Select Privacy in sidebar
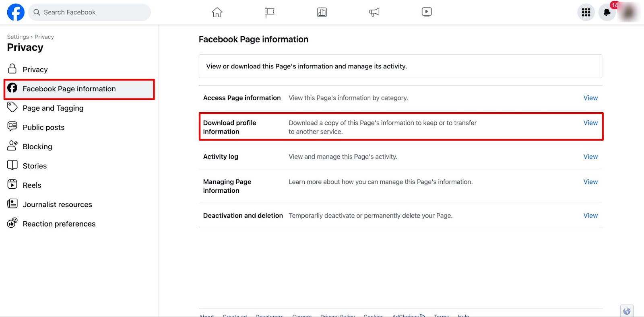The image size is (644, 317). click(x=79, y=70)
